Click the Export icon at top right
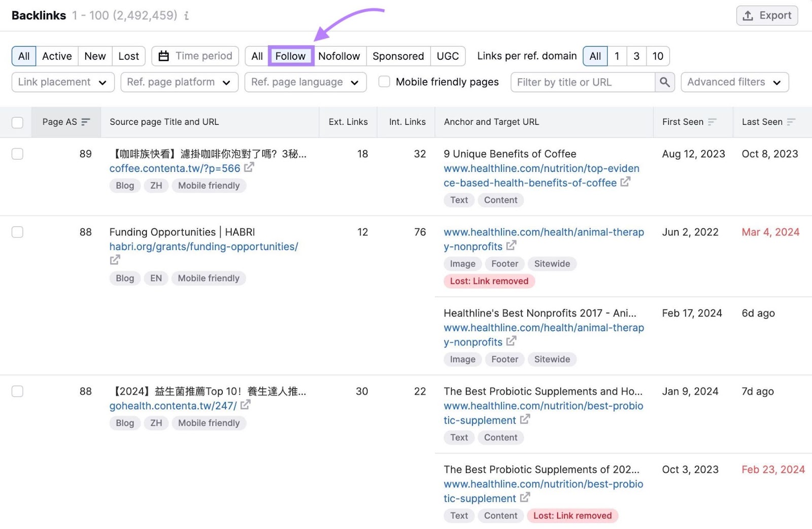This screenshot has height=529, width=812. click(x=748, y=15)
